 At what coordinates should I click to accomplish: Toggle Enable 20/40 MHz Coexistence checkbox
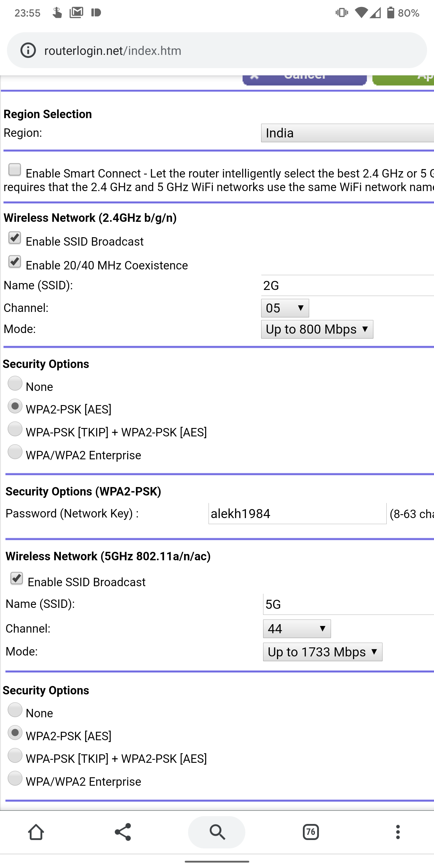pos(15,262)
